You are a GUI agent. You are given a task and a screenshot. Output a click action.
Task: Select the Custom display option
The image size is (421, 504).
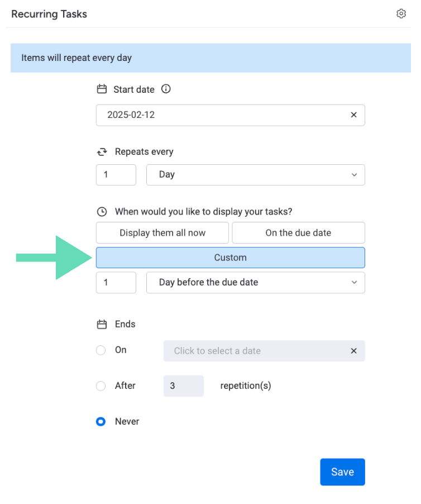[230, 258]
